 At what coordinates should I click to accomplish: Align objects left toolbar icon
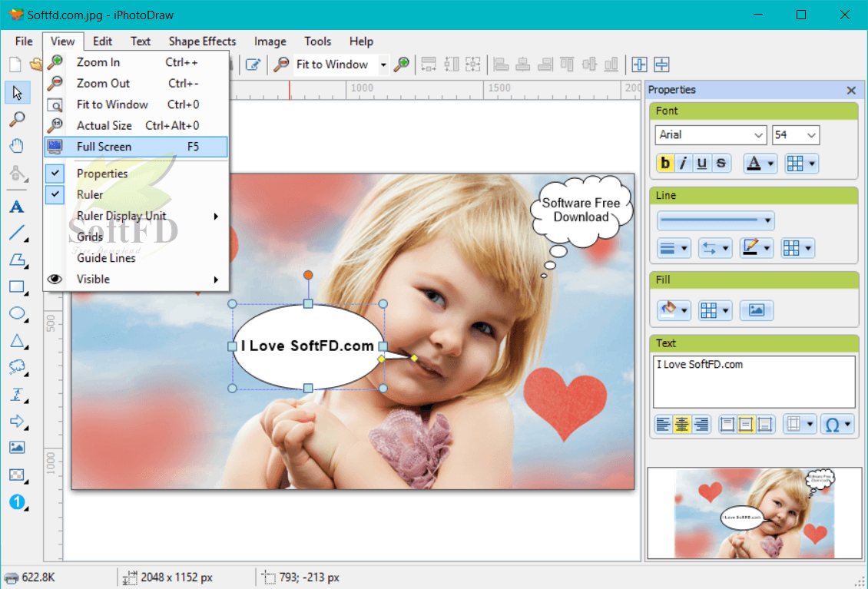point(501,65)
